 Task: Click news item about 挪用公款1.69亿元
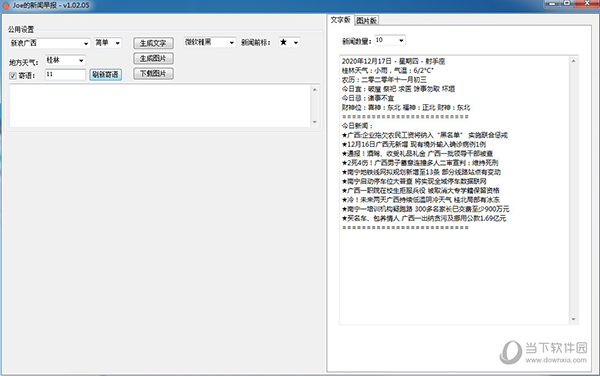point(424,218)
